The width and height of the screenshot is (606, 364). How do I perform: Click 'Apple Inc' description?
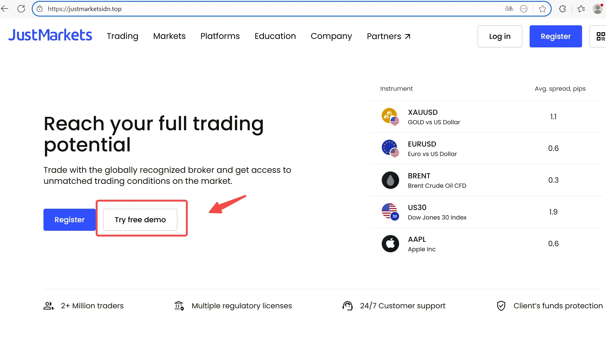pyautogui.click(x=421, y=249)
